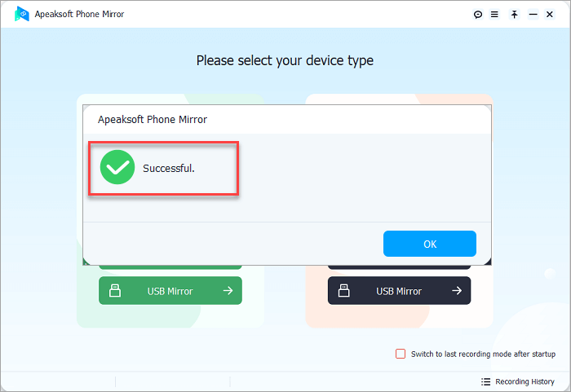The width and height of the screenshot is (571, 392).
Task: Click the 'Successful.' message text
Action: click(x=169, y=168)
